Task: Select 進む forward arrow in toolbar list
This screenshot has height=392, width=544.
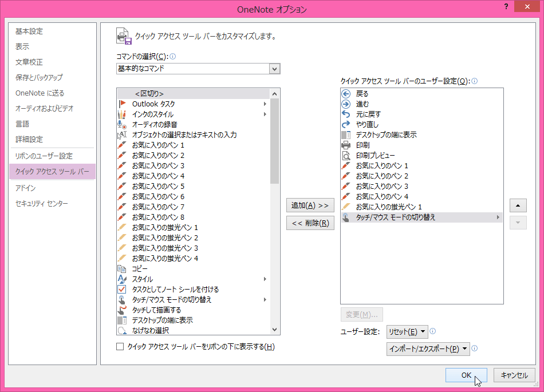Action: (346, 104)
